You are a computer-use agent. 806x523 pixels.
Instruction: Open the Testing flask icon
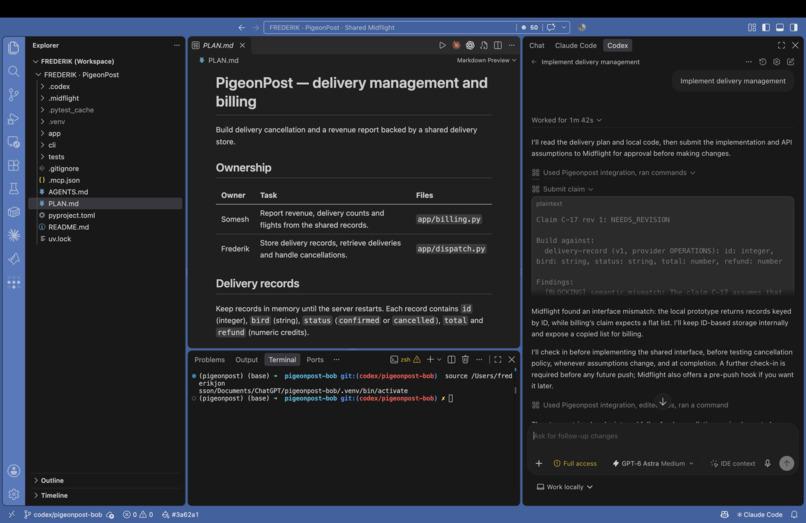point(14,189)
